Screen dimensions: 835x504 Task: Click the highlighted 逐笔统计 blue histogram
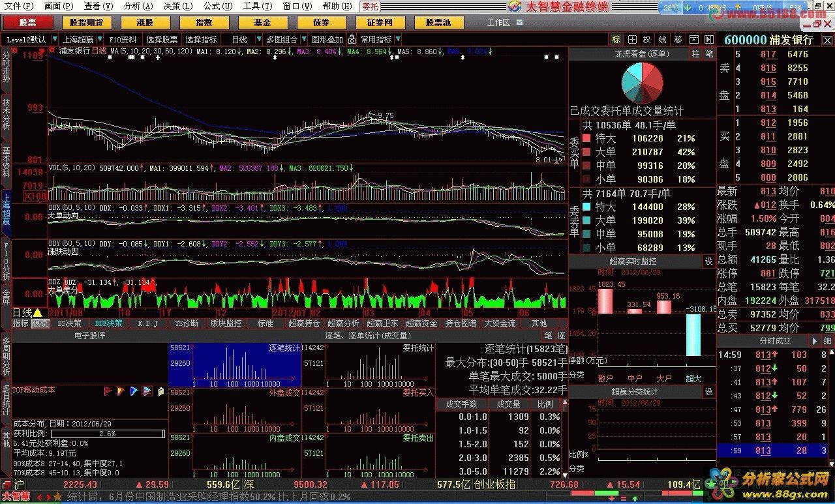tap(235, 365)
